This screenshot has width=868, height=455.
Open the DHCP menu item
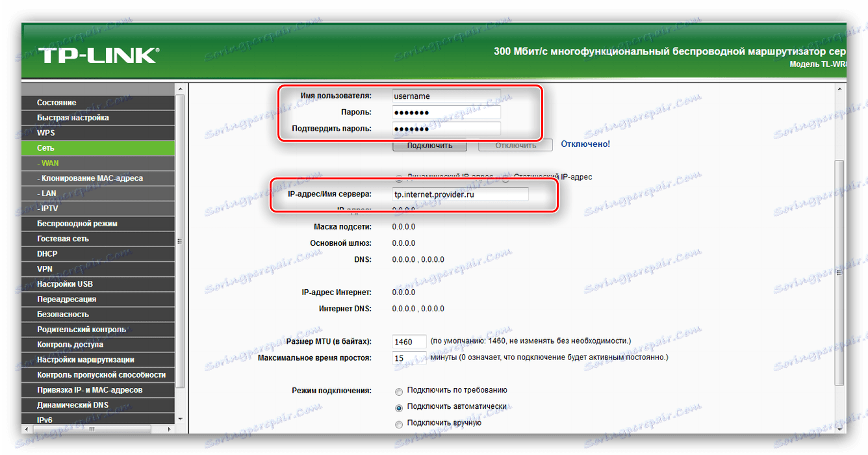98,253
